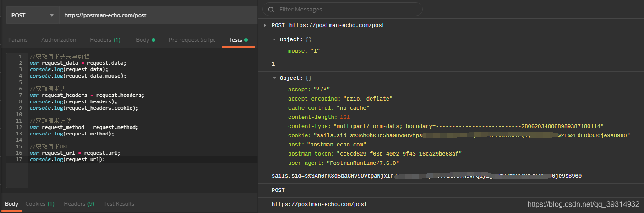Viewport: 644px width, 213px height.
Task: Collapse the second Object with headers
Action: (274, 78)
